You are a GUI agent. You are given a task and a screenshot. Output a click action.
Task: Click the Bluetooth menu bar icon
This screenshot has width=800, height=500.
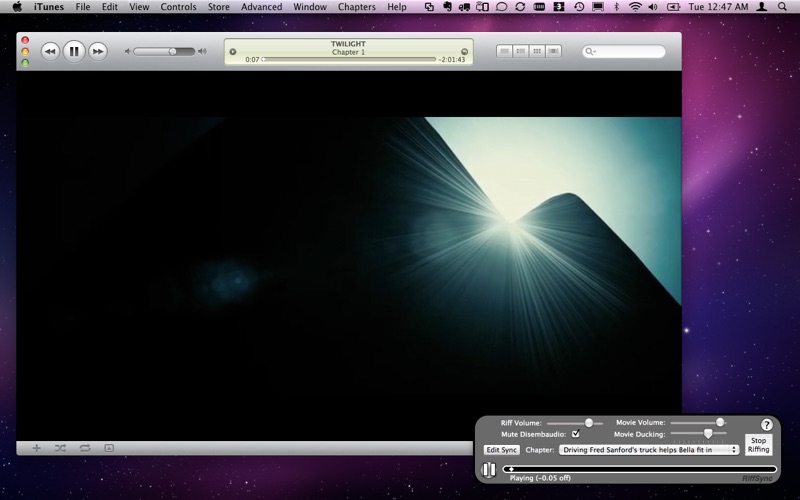pyautogui.click(x=616, y=7)
